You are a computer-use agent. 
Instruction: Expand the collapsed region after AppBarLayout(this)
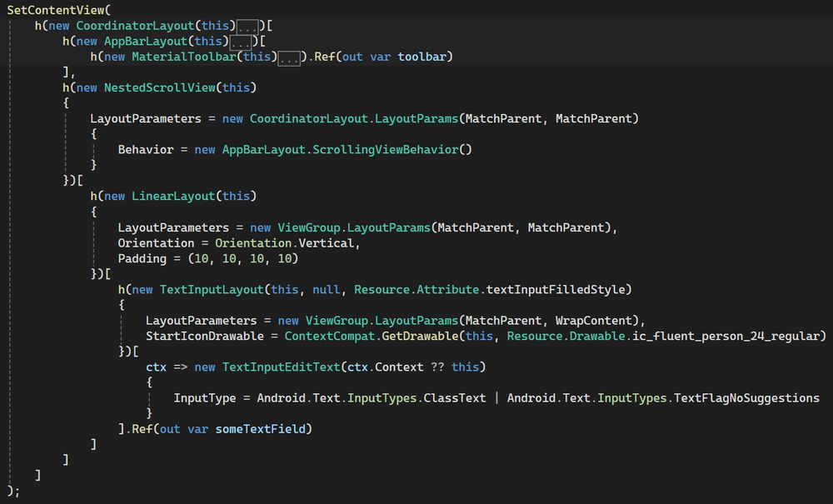click(x=241, y=42)
